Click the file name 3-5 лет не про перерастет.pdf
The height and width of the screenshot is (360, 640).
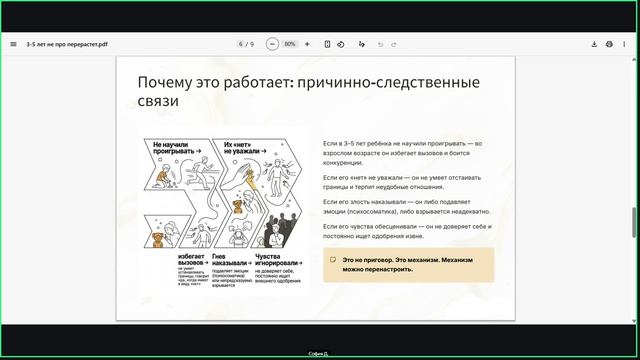pos(67,44)
